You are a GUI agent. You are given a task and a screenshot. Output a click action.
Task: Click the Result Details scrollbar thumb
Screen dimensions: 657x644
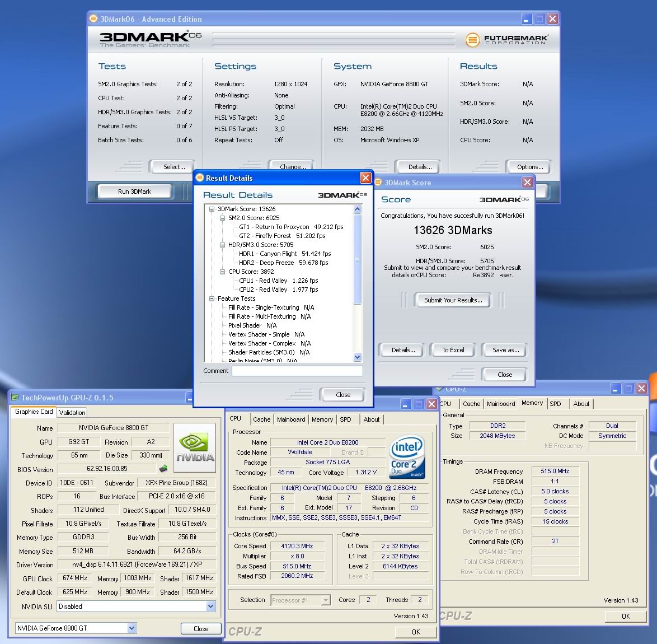point(358,259)
